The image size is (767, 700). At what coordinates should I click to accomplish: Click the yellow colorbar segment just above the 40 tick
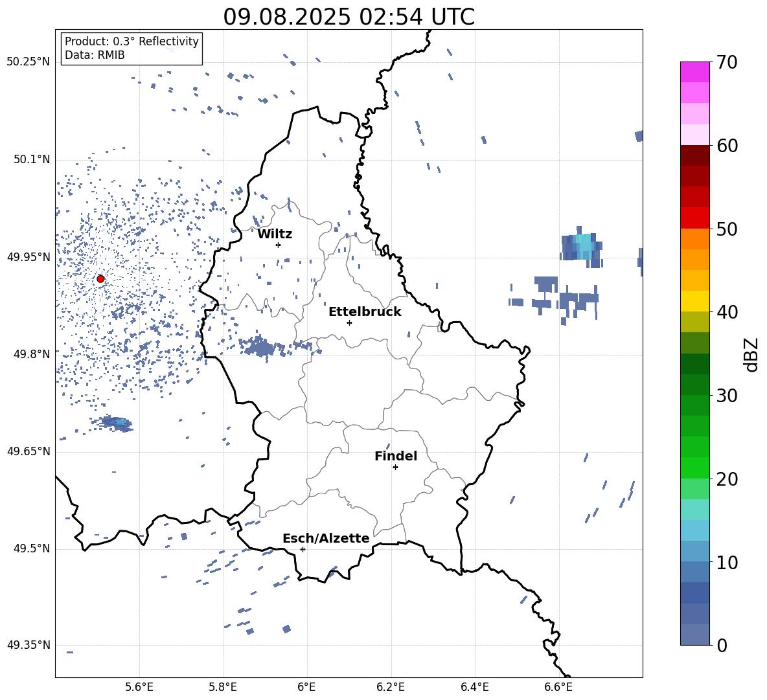pos(694,301)
